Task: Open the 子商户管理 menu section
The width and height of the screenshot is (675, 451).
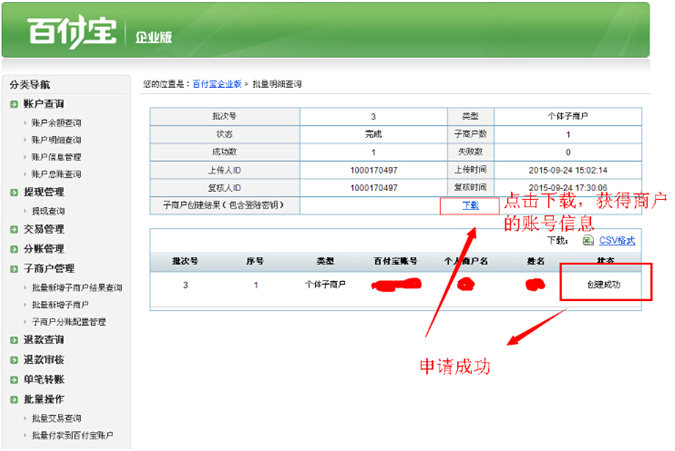Action: click(x=49, y=269)
